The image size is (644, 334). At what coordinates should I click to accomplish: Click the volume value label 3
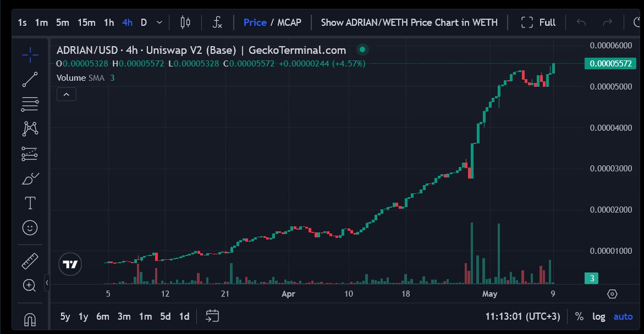591,278
